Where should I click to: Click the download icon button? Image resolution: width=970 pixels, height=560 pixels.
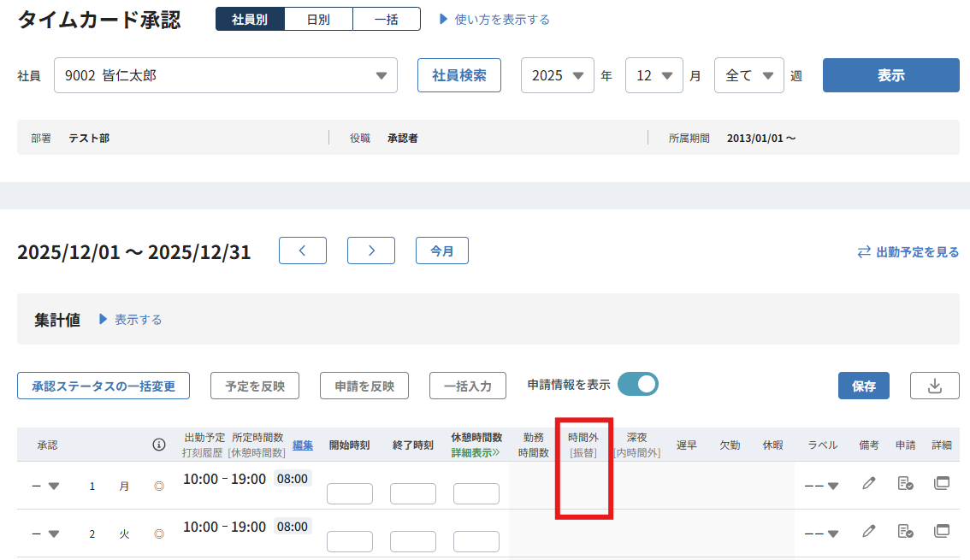point(934,386)
